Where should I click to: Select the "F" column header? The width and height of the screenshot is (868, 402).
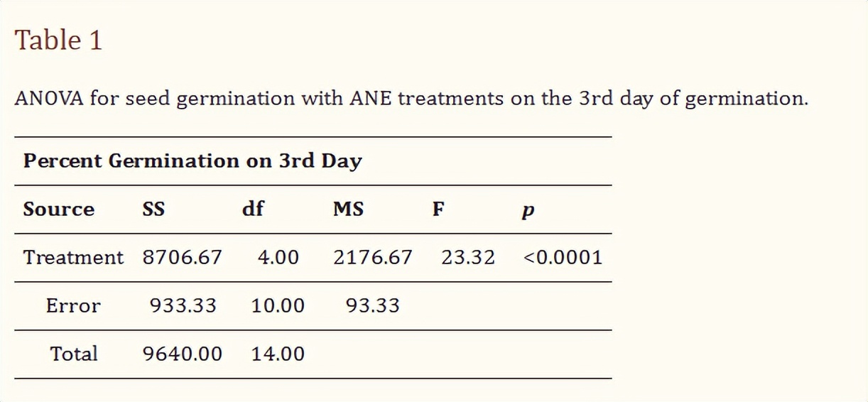[439, 210]
